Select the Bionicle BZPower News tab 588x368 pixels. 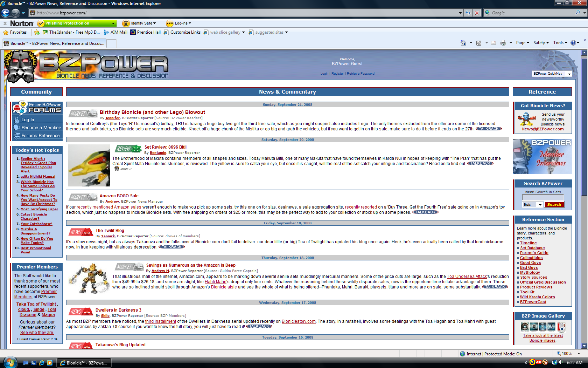tap(54, 43)
